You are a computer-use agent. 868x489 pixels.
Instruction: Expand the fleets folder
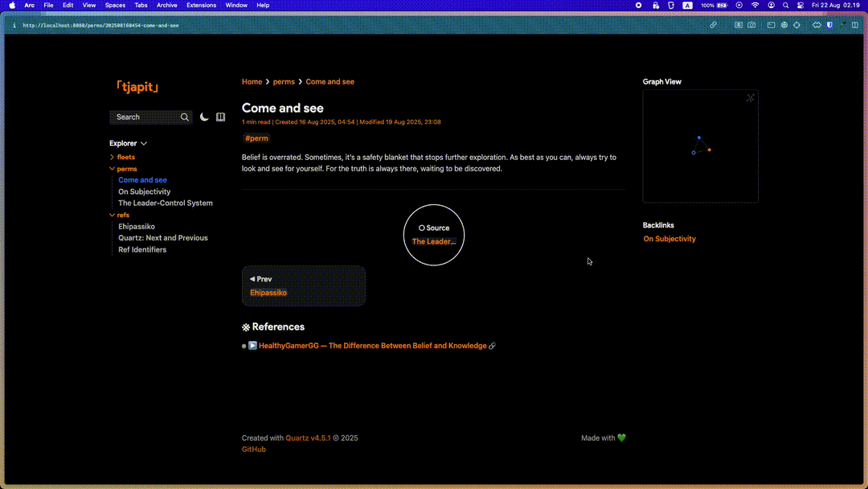point(125,157)
